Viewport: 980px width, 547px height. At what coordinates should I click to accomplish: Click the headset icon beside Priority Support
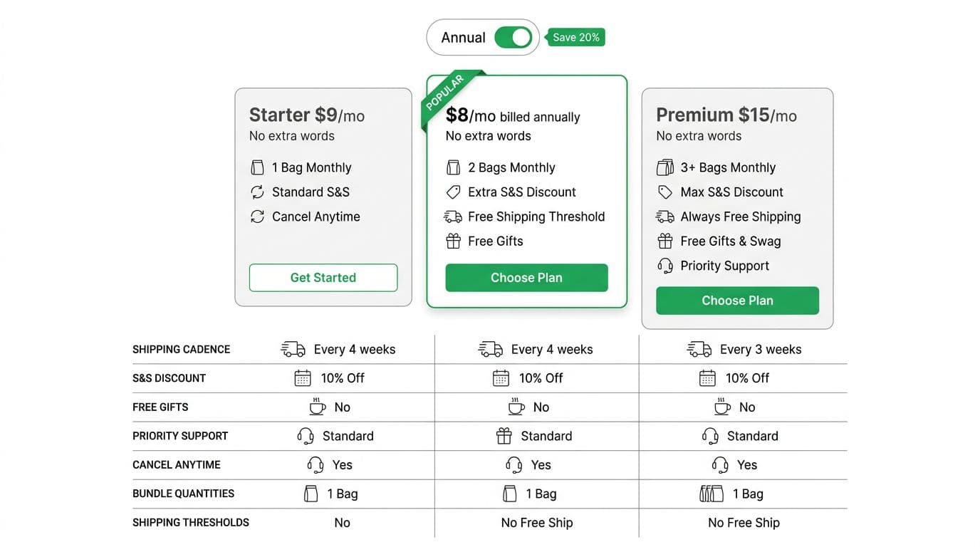click(x=664, y=265)
